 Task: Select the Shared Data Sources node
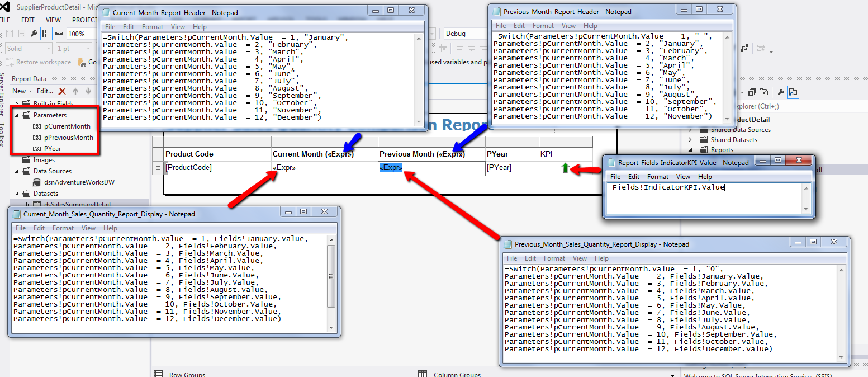(x=741, y=130)
